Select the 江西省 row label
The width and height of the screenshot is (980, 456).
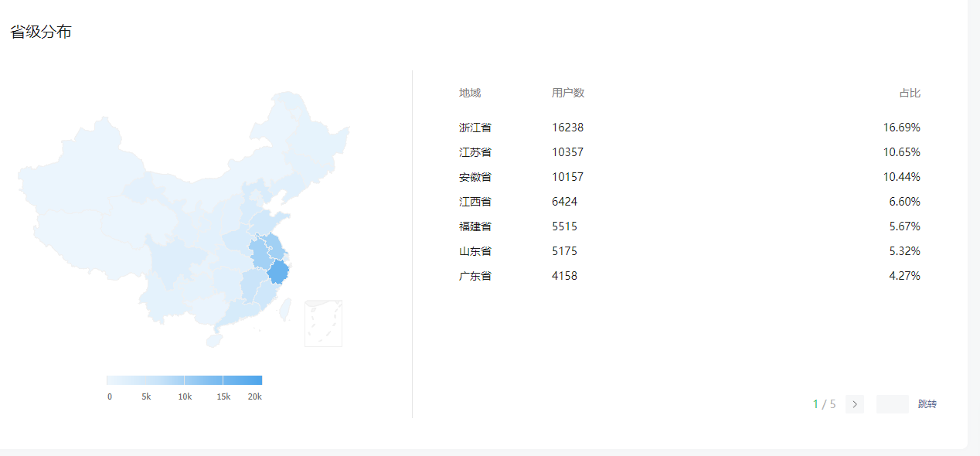(x=475, y=202)
